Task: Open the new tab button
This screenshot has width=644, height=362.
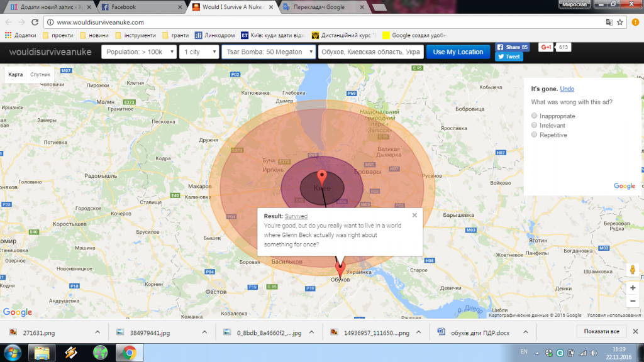Action: (x=379, y=8)
